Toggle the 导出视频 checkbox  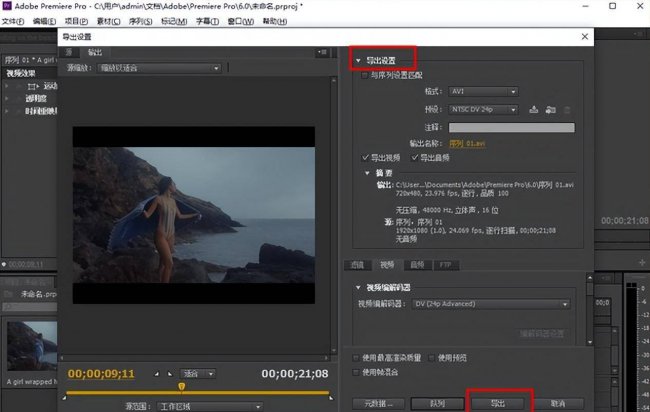click(365, 158)
